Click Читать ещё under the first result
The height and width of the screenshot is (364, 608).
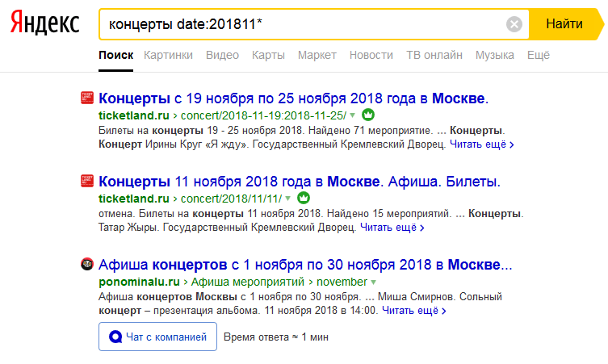click(x=483, y=144)
